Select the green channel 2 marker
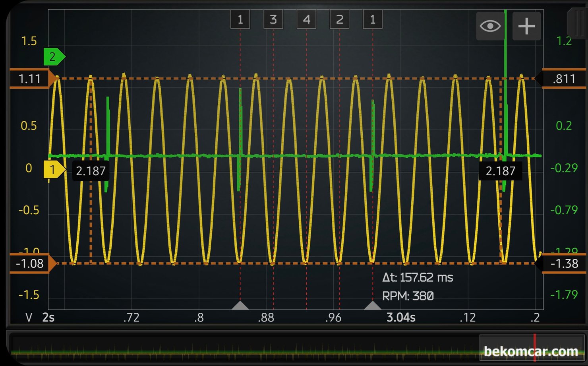The width and height of the screenshot is (588, 366). [x=54, y=57]
